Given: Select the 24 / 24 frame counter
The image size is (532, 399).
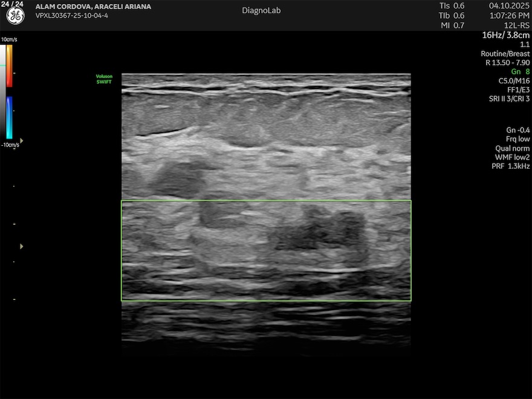Looking at the screenshot, I should click(x=12, y=4).
